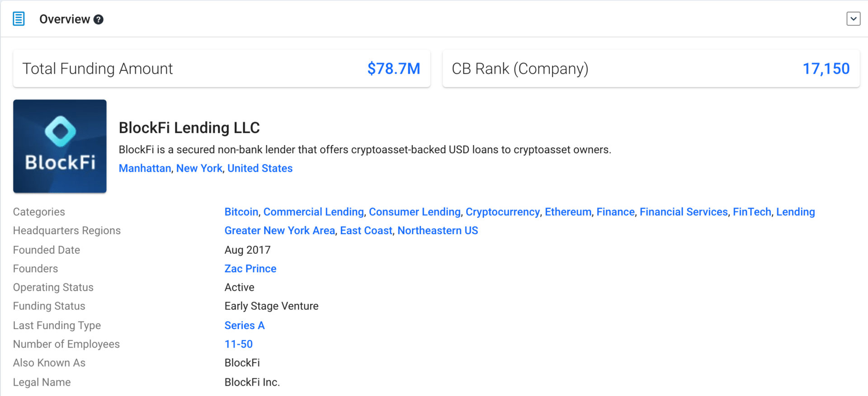Viewport: 868px width, 396px height.
Task: Click the Series A funding type link
Action: click(244, 325)
